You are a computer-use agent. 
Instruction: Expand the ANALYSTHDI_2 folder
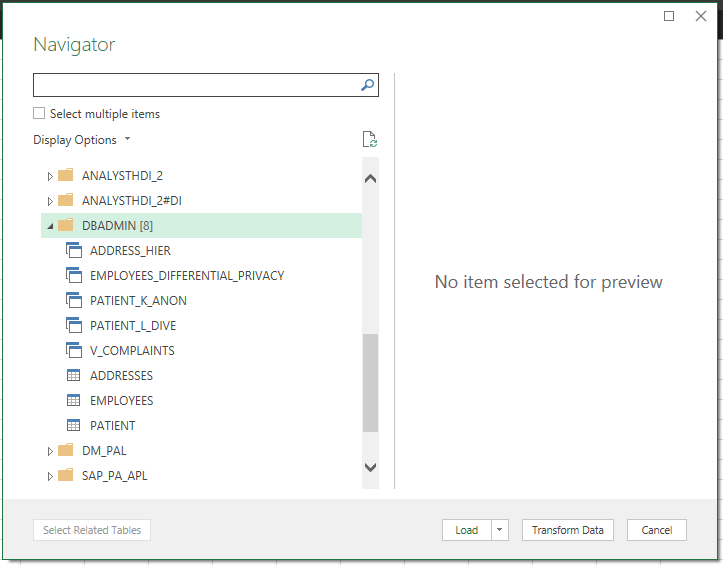click(x=50, y=176)
